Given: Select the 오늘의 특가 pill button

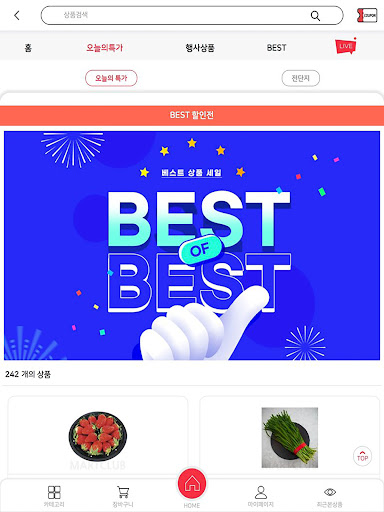Looking at the screenshot, I should point(111,78).
